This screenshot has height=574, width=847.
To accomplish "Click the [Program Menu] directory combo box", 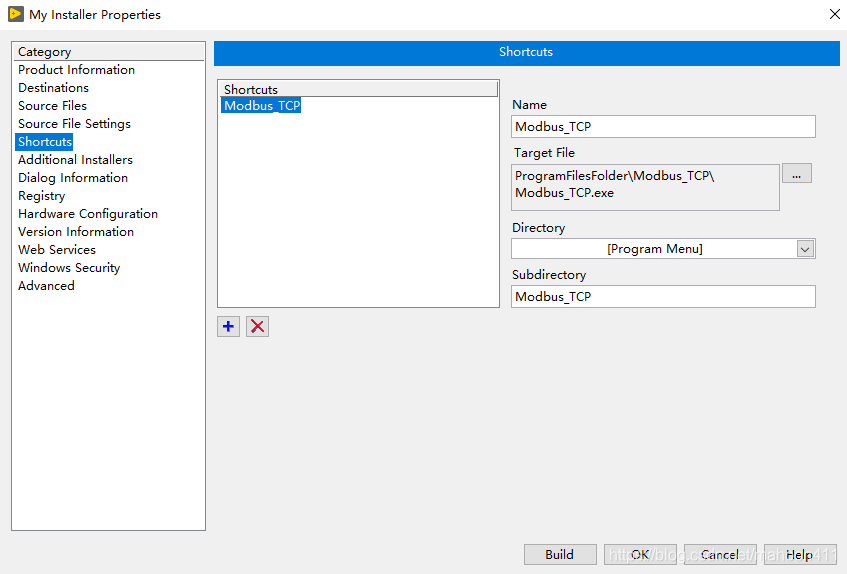I will 663,249.
